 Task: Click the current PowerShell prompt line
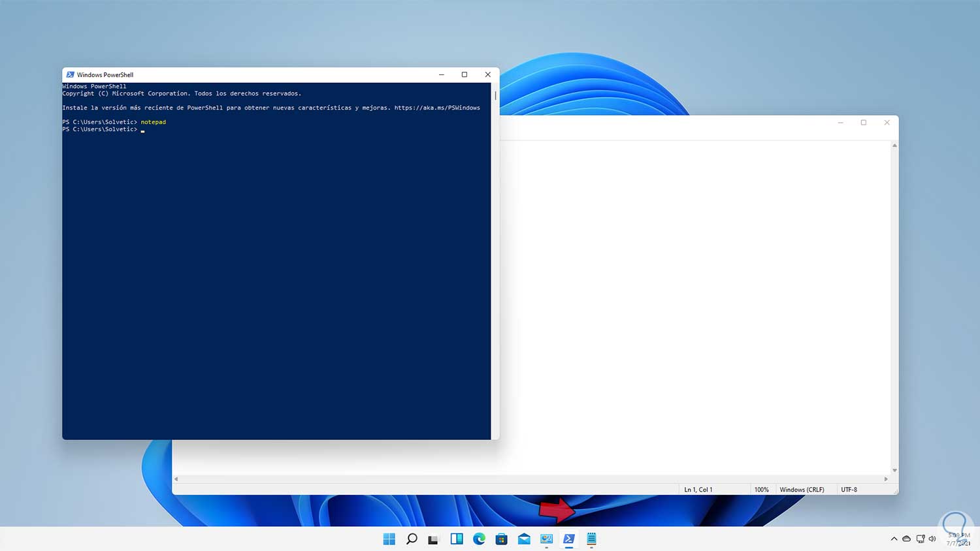click(103, 129)
